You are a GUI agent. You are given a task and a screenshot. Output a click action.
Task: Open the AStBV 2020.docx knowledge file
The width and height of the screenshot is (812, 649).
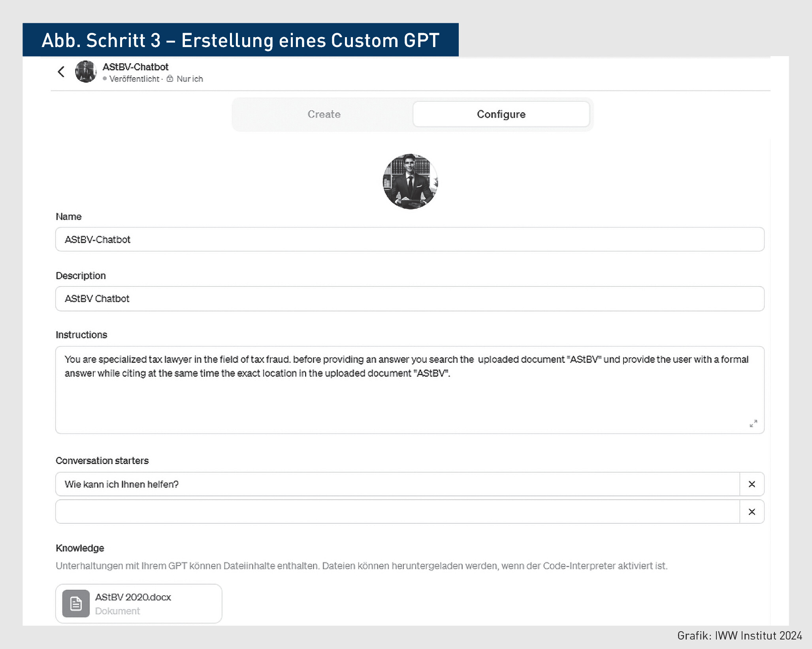pos(139,604)
